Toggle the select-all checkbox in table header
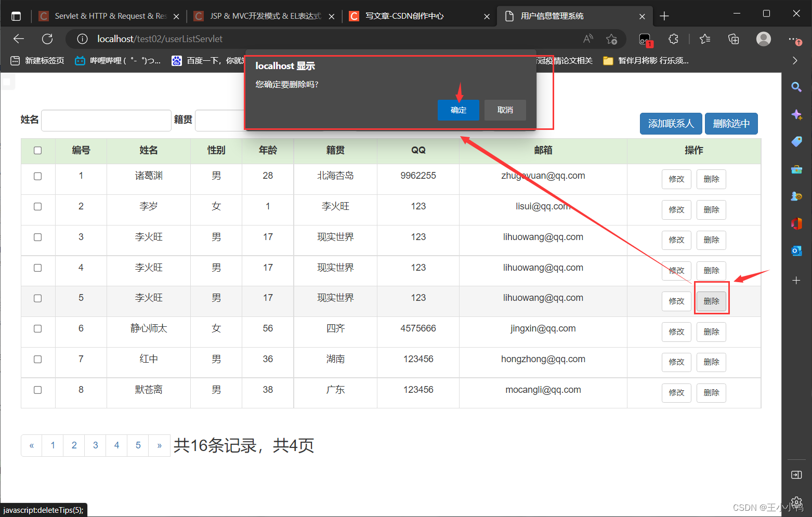The width and height of the screenshot is (812, 517). coord(37,151)
